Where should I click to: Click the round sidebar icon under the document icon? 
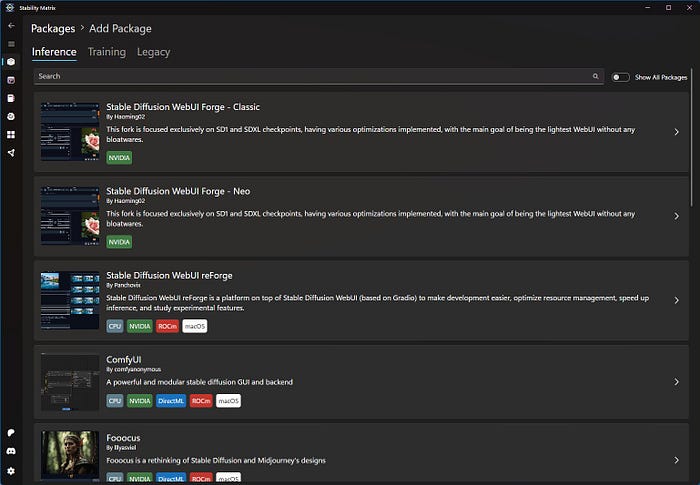pos(11,117)
